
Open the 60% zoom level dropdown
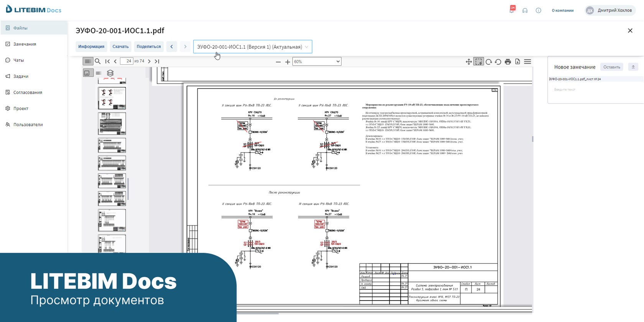click(317, 62)
